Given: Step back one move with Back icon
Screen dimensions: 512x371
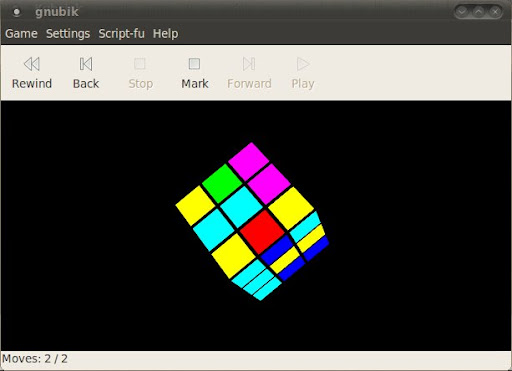Looking at the screenshot, I should pyautogui.click(x=86, y=64).
